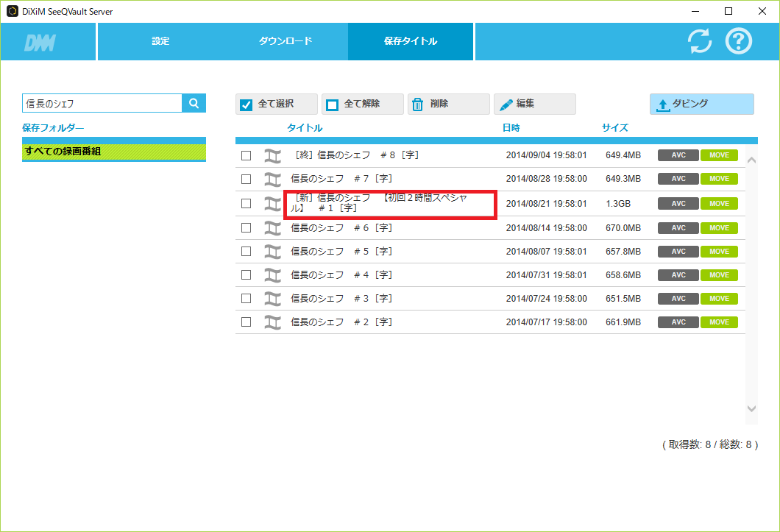780x532 pixels.
Task: Sort list by サイズ column header
Action: click(614, 128)
